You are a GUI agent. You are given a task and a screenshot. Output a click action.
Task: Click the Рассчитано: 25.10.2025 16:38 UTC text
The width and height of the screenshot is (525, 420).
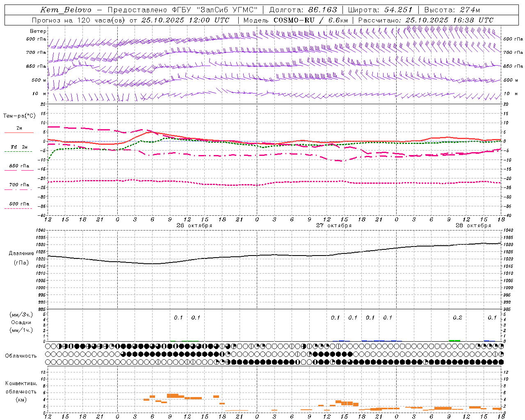coord(426,20)
